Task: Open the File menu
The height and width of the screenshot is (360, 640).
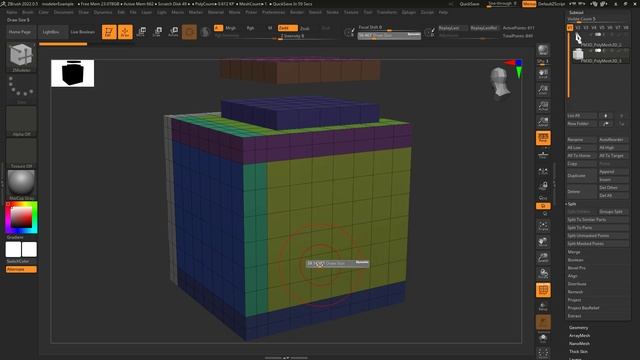Action: (133, 12)
